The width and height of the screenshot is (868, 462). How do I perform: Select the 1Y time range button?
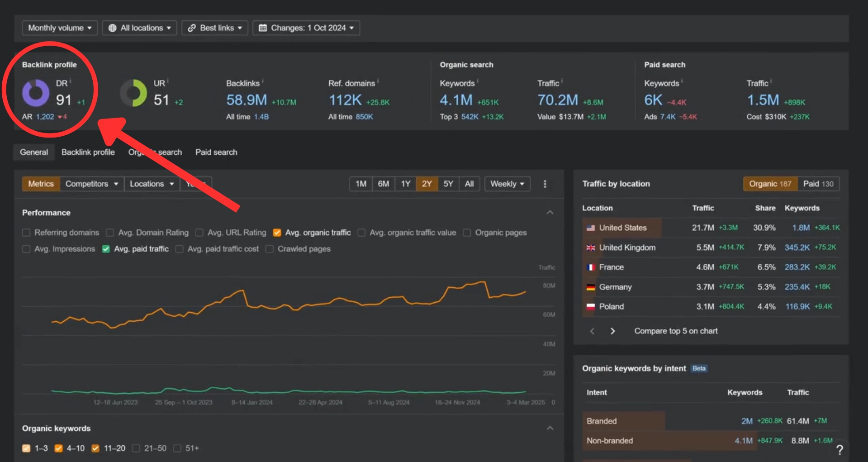pos(405,184)
